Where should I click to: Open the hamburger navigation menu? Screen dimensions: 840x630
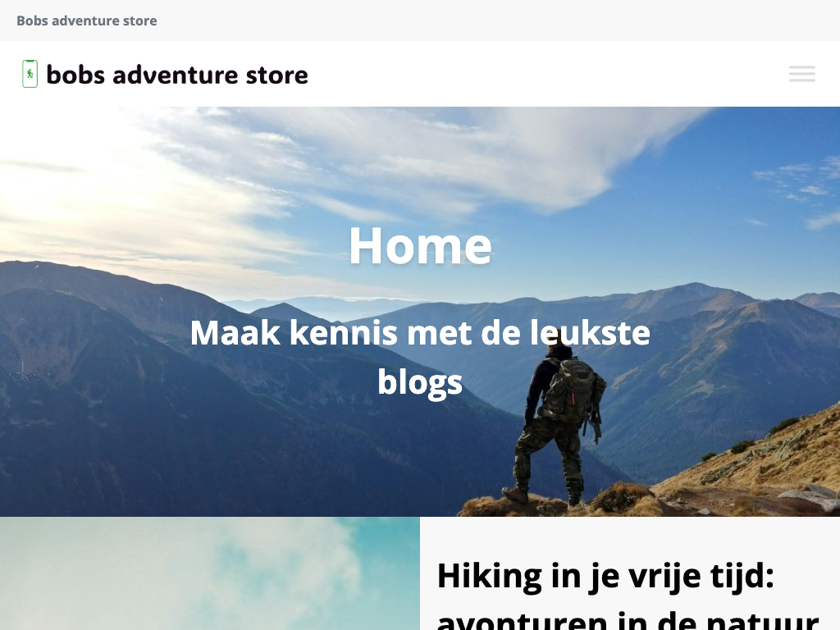pos(802,74)
